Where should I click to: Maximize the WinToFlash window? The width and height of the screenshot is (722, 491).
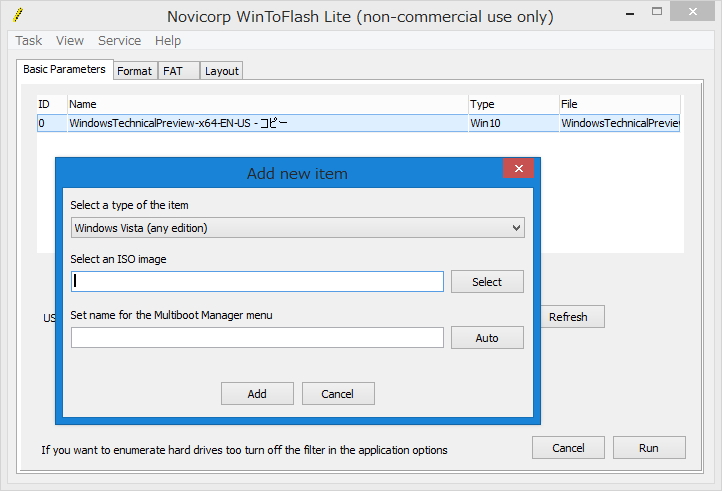tap(657, 12)
